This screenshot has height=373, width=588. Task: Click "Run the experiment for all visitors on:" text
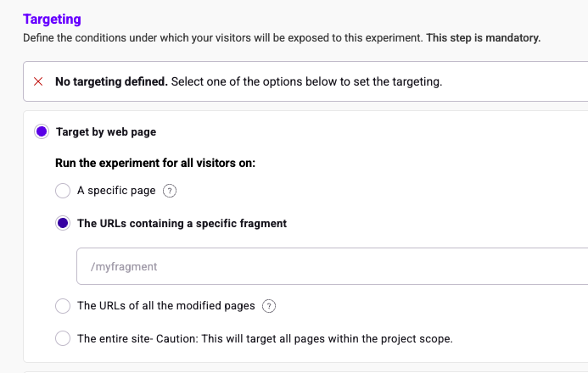[x=155, y=163]
